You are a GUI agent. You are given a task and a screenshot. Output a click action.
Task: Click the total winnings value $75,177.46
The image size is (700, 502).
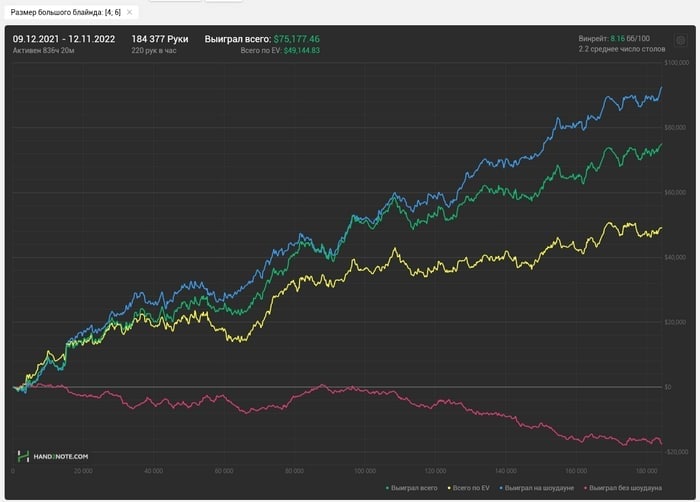[x=296, y=39]
